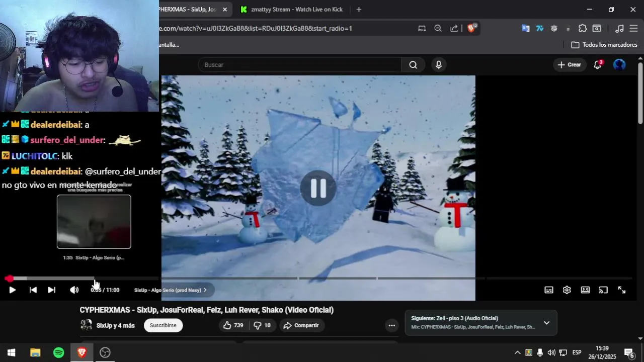
Task: Click the YouTube Buscar search field
Action: (300, 65)
